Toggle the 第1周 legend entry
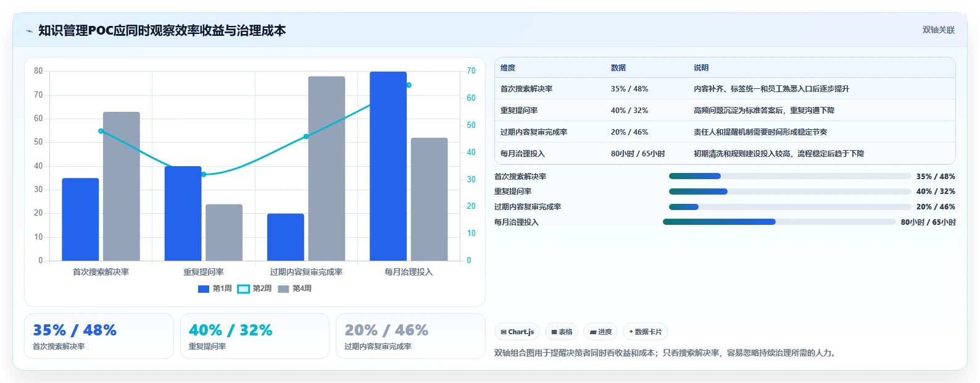 point(215,288)
